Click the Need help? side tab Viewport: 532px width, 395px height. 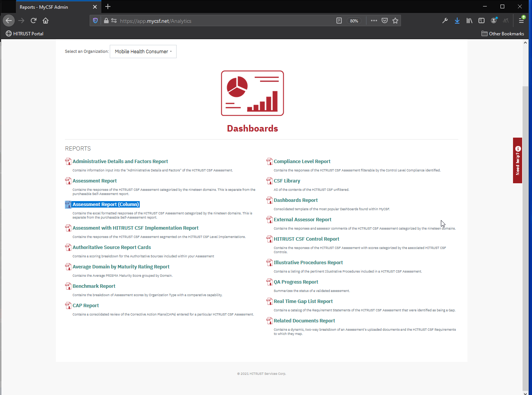click(518, 160)
